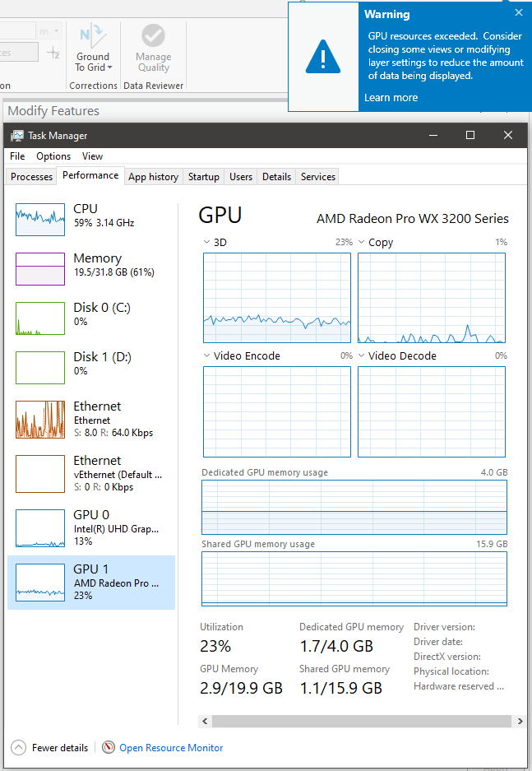Switch to the App history tab
532x771 pixels.
pos(153,177)
